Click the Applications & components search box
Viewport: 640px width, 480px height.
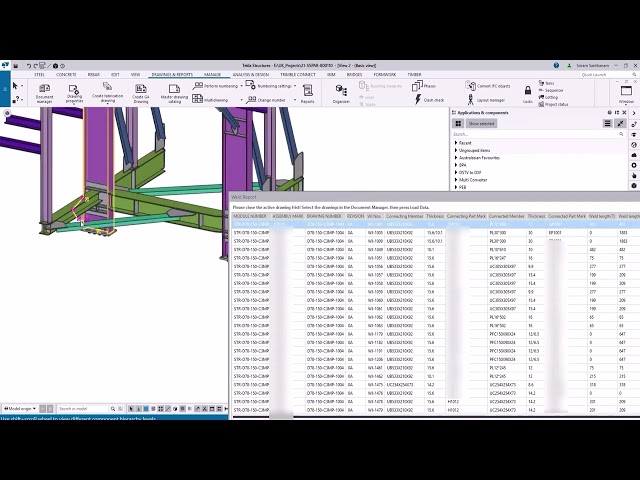pyautogui.click(x=538, y=134)
